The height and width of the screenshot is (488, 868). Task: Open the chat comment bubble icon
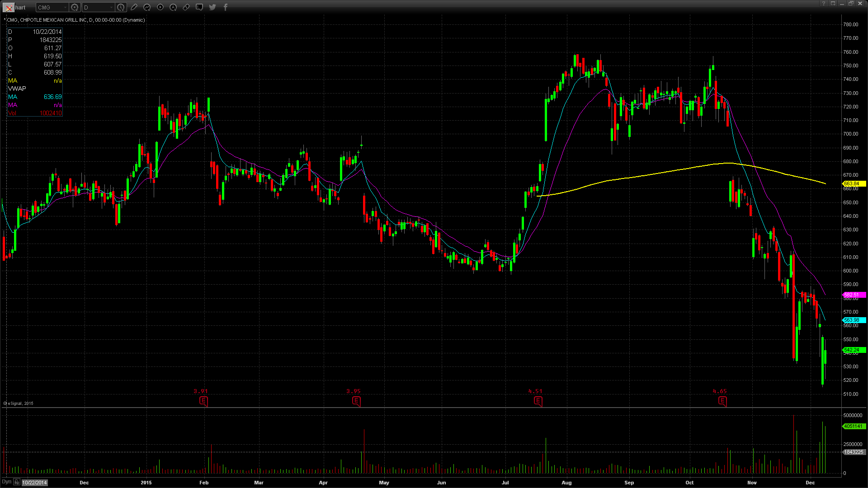(x=199, y=7)
